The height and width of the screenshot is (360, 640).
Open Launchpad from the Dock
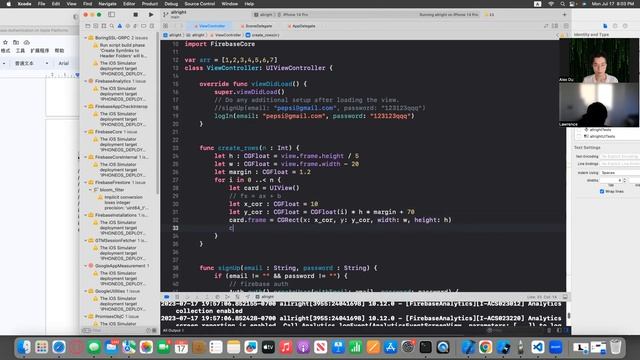pos(41,347)
